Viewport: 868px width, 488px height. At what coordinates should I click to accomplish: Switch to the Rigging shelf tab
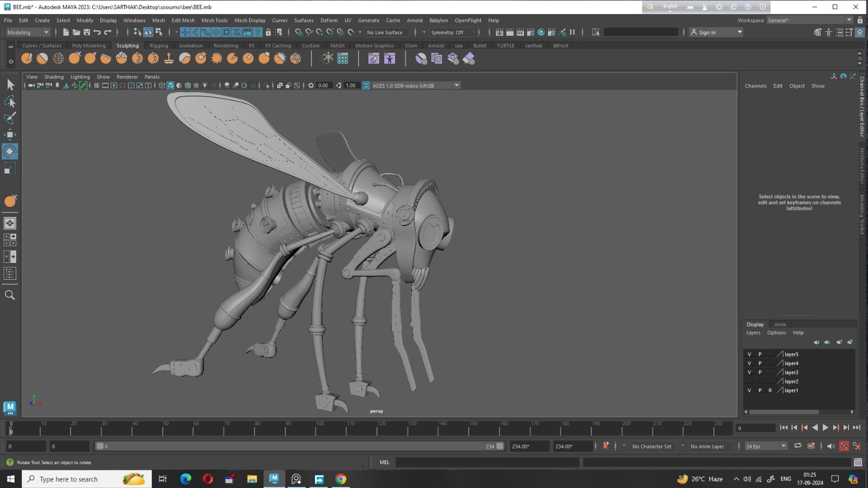click(x=158, y=46)
